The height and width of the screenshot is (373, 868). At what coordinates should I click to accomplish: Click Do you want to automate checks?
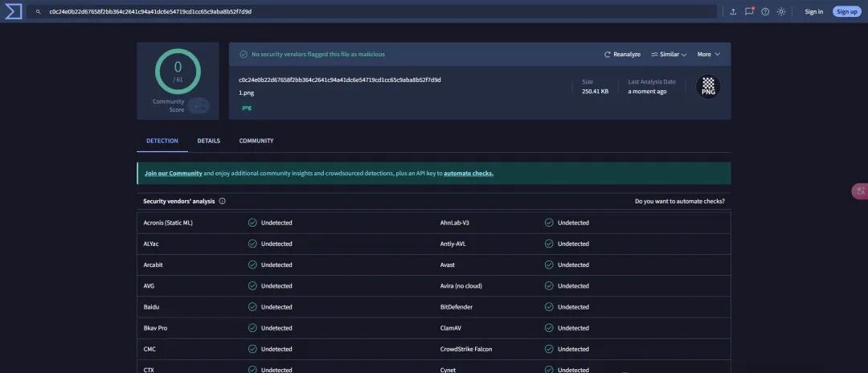tap(680, 202)
